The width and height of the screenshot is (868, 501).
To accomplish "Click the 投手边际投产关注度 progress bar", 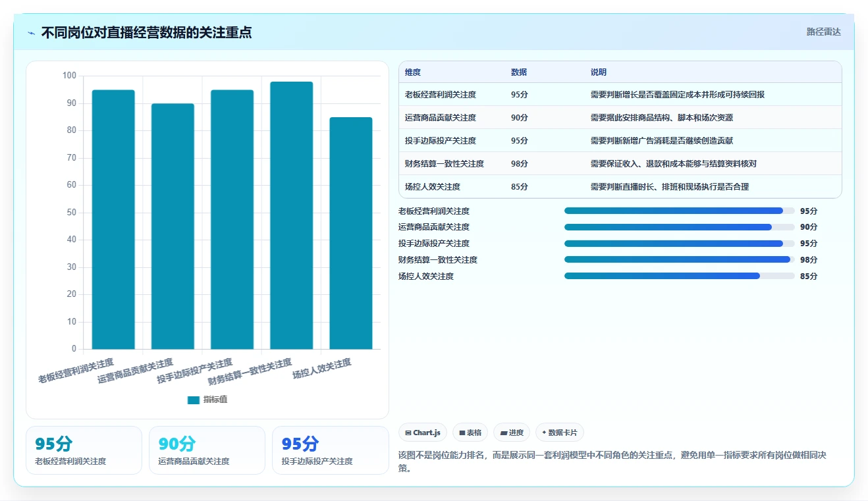I will coord(679,244).
